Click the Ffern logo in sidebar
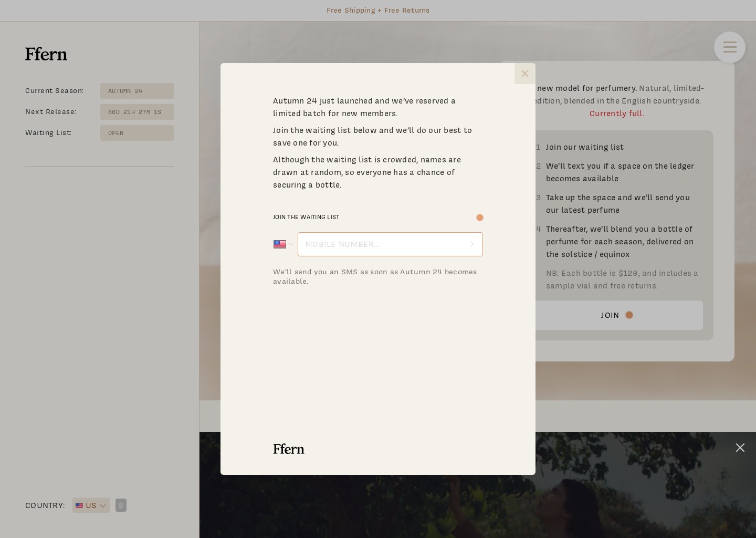756x538 pixels. pyautogui.click(x=46, y=54)
